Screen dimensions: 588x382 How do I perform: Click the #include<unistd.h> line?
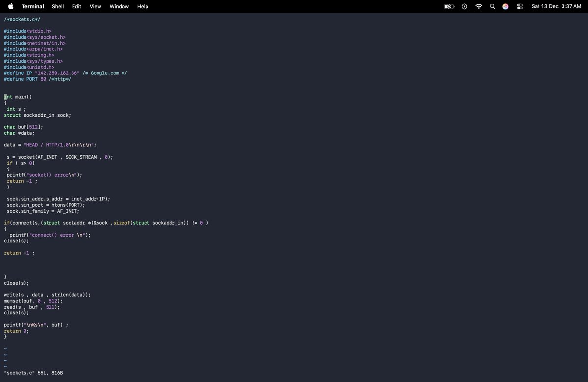tap(29, 67)
